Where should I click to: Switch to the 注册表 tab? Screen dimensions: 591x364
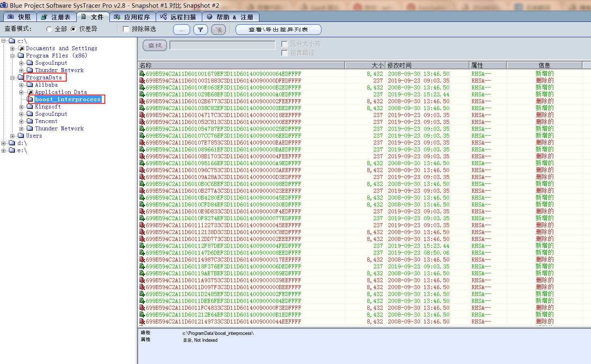click(56, 17)
